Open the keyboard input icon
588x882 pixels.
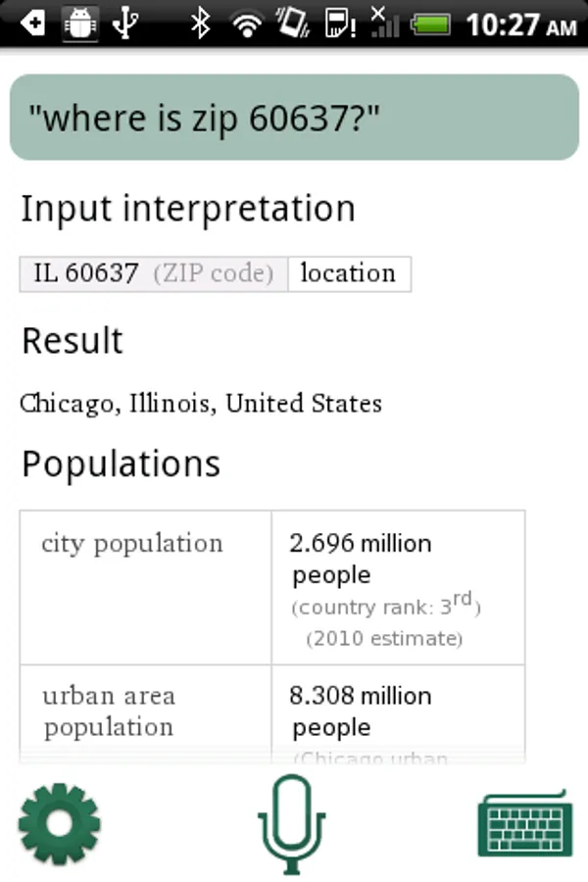click(524, 823)
